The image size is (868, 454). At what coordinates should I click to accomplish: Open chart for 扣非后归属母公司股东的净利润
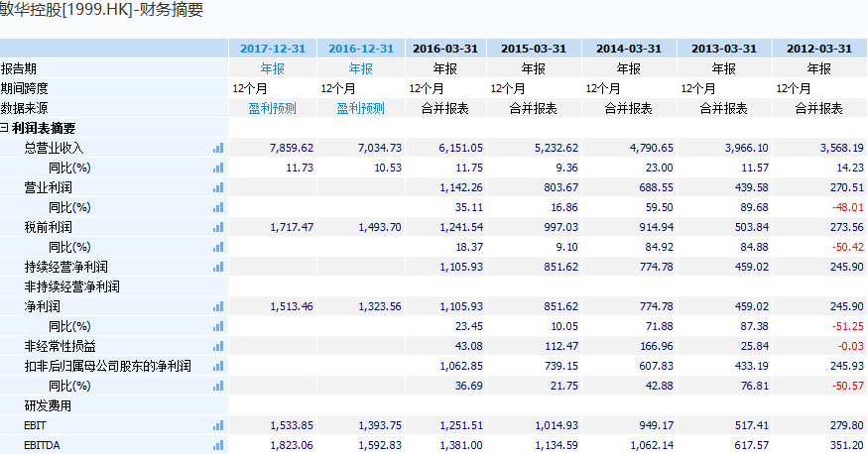click(x=218, y=366)
